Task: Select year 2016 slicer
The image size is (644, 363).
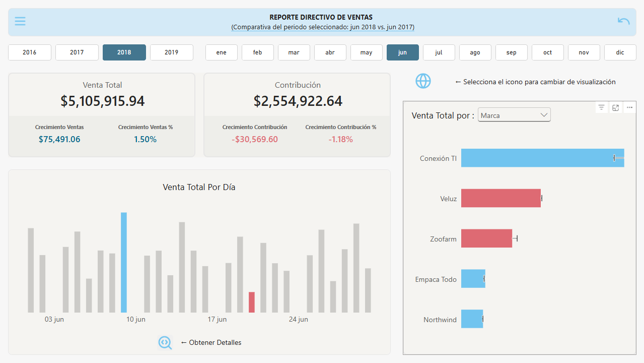Action: (30, 52)
